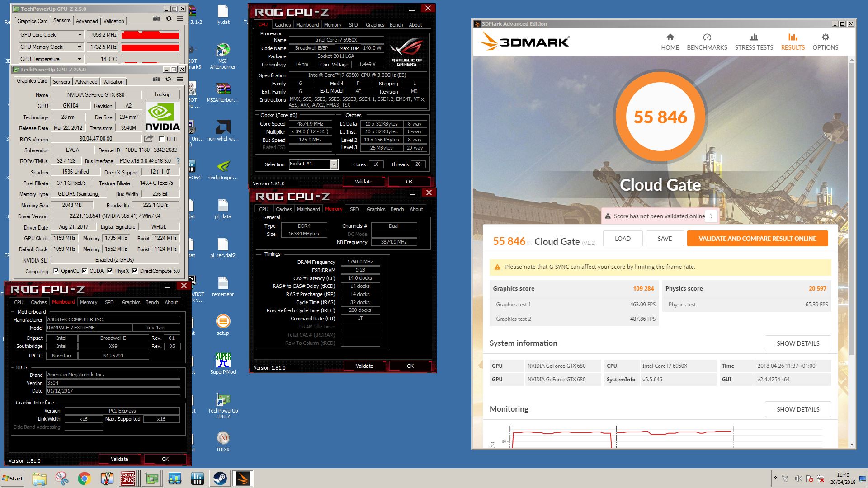
Task: Click the SAVE button in 3DMark
Action: [665, 239]
